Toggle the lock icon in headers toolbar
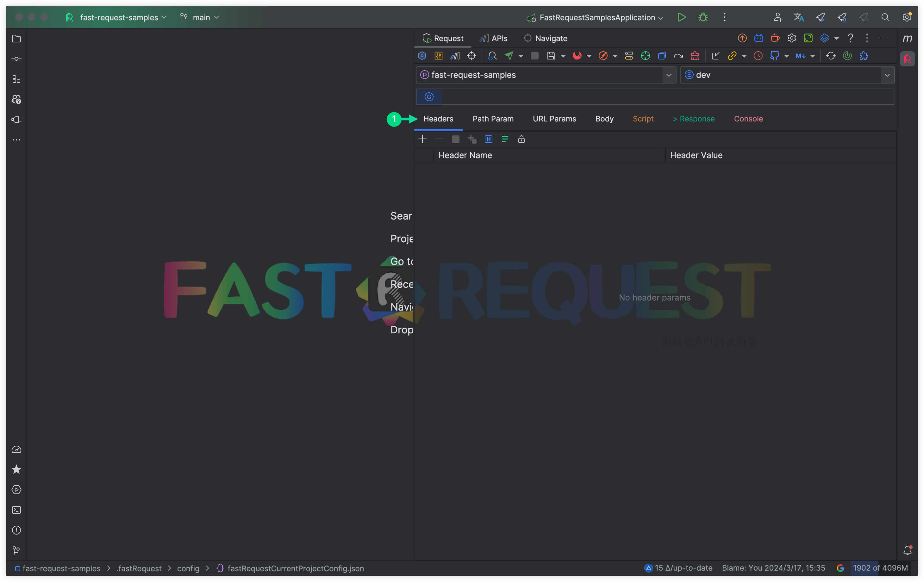The image size is (924, 582). point(521,139)
